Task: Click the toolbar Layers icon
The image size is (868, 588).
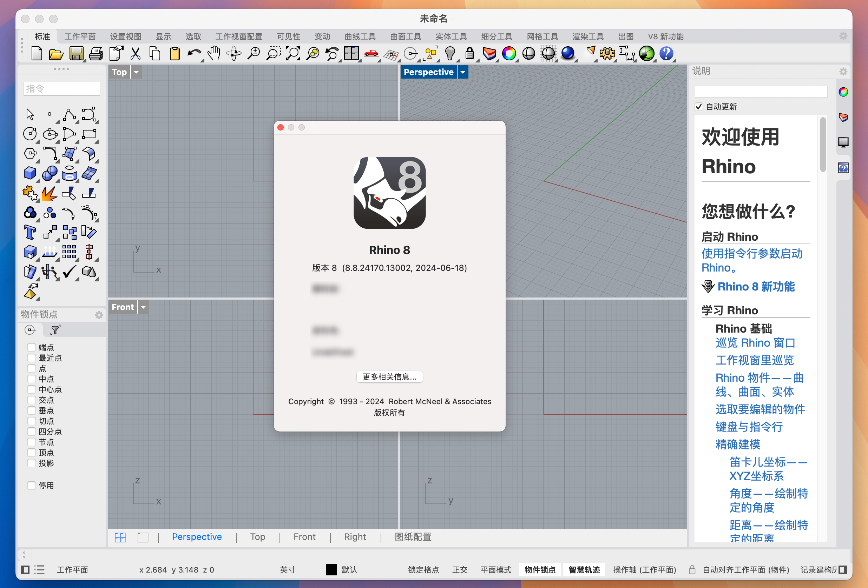Action: (489, 54)
